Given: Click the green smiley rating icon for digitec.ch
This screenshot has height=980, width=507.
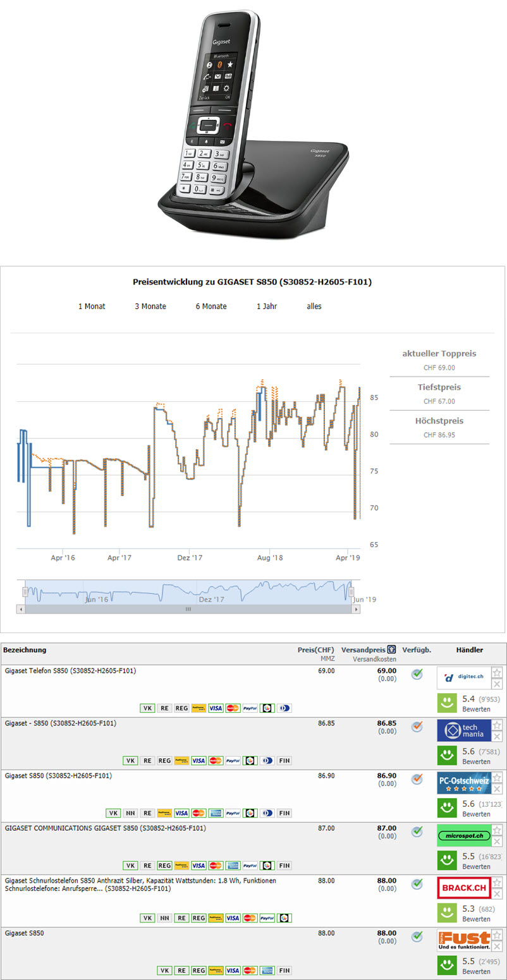Looking at the screenshot, I should click(448, 703).
